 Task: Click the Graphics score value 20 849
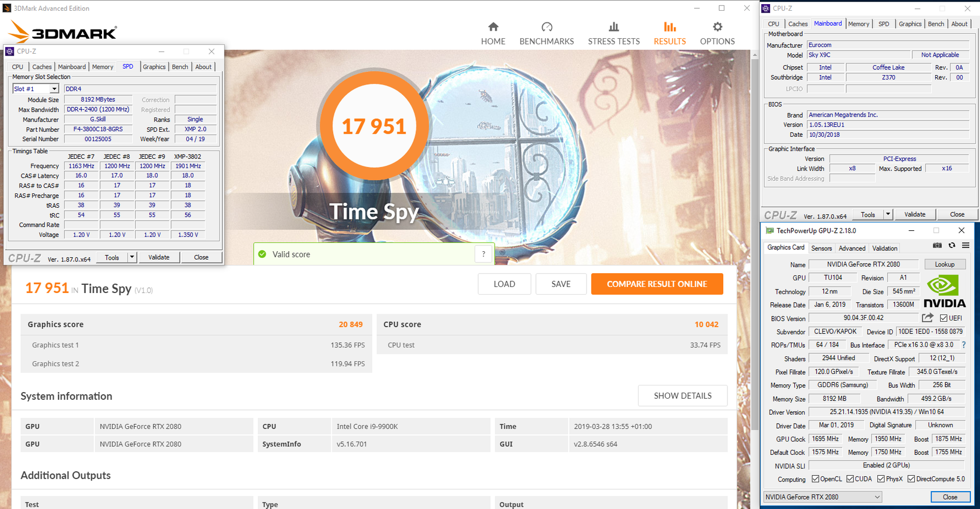tap(351, 324)
